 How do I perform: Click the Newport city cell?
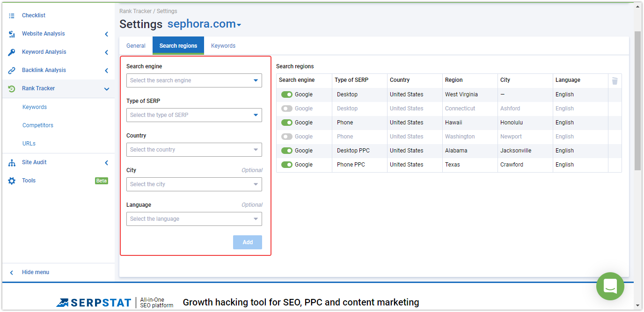pyautogui.click(x=511, y=137)
